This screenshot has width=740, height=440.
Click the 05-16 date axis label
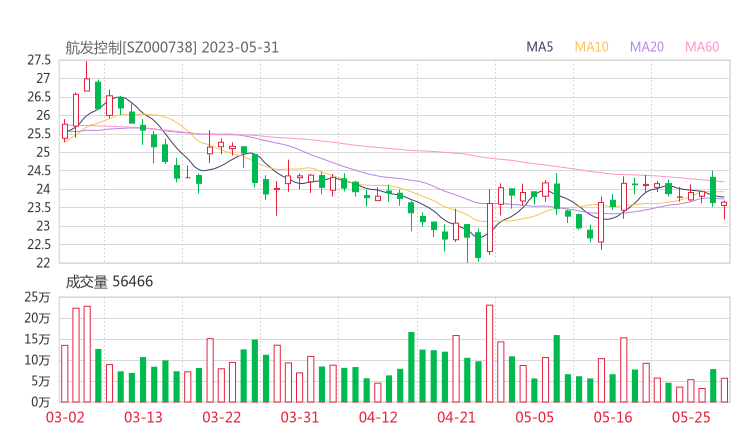(613, 417)
